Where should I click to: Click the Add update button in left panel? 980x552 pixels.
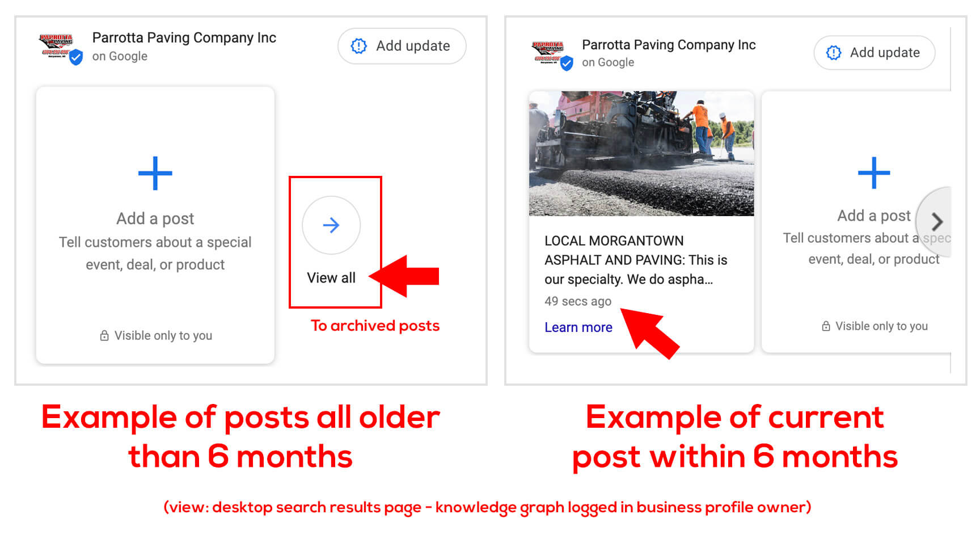pos(402,46)
